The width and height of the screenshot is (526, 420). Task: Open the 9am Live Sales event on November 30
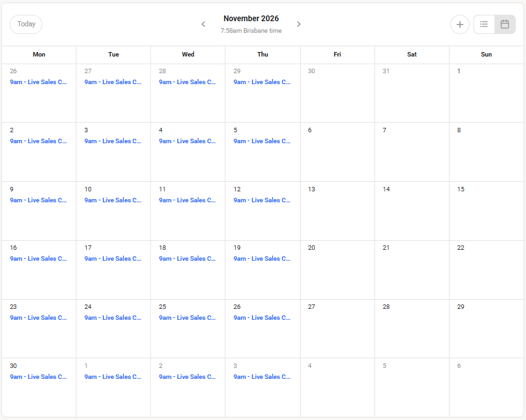(x=39, y=377)
